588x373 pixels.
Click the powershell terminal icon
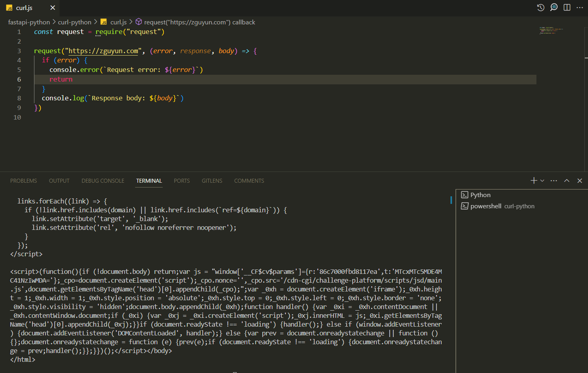pos(464,206)
